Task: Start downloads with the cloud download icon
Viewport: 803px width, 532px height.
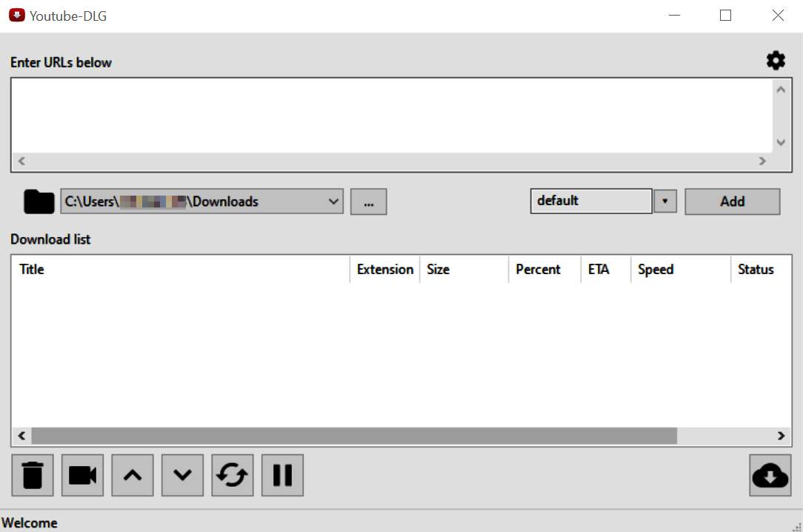Action: pyautogui.click(x=770, y=475)
